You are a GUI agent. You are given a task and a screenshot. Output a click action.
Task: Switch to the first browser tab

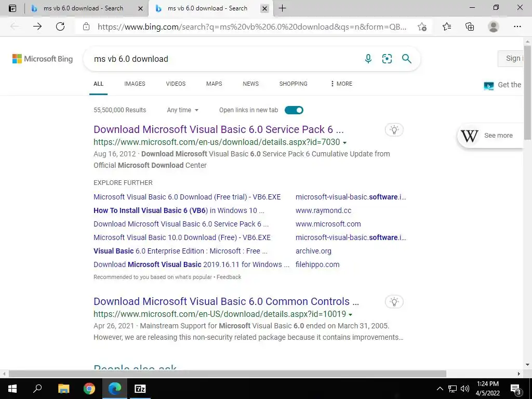click(x=83, y=8)
